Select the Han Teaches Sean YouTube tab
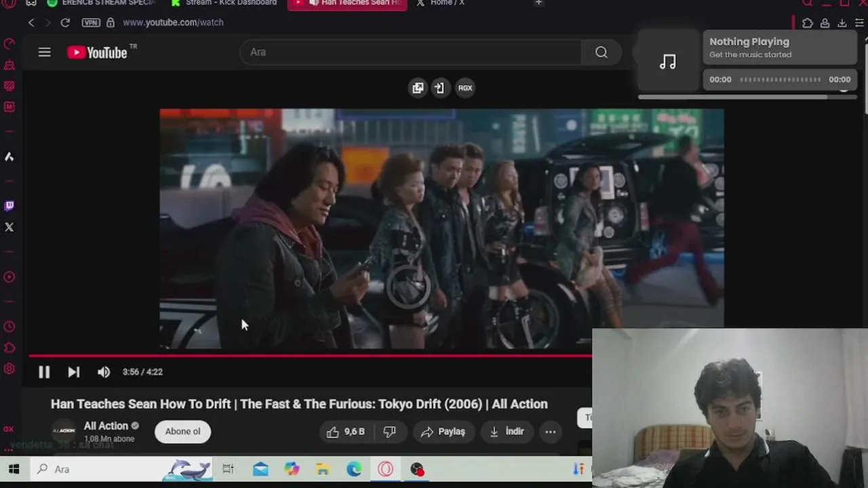 (347, 3)
